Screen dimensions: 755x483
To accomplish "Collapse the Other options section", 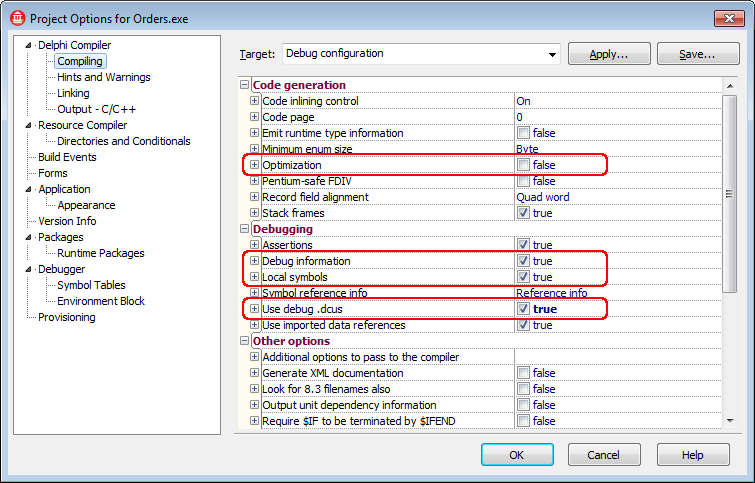I will [245, 341].
